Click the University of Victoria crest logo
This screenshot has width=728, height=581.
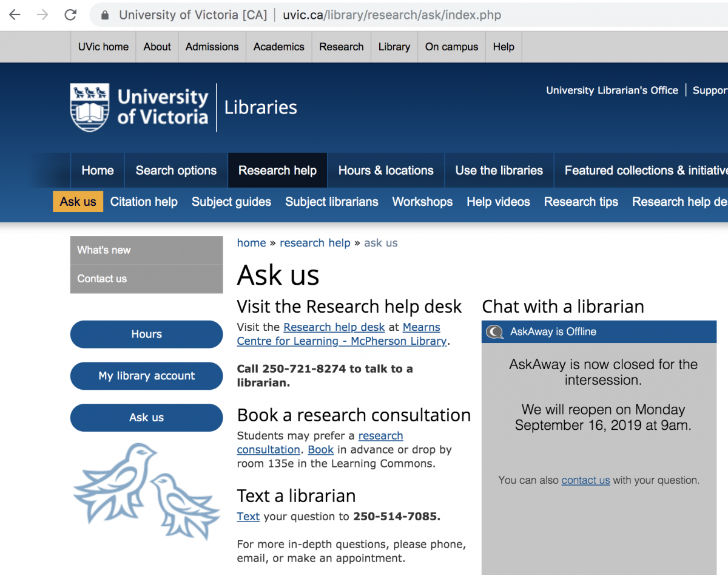tap(90, 107)
